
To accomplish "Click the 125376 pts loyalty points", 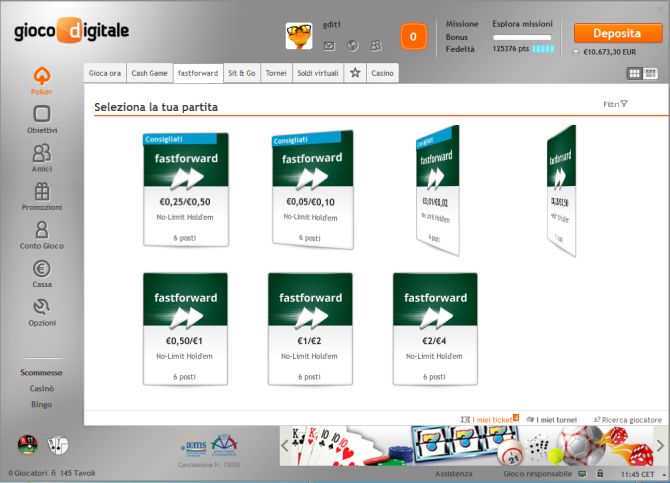I will click(x=511, y=49).
